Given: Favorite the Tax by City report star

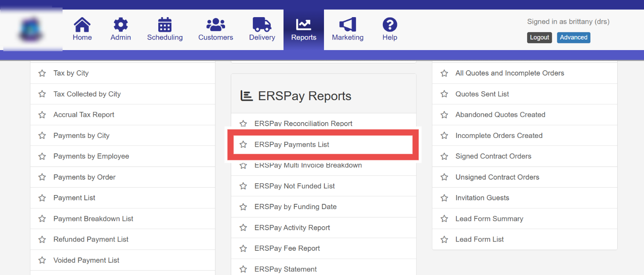Looking at the screenshot, I should (42, 73).
